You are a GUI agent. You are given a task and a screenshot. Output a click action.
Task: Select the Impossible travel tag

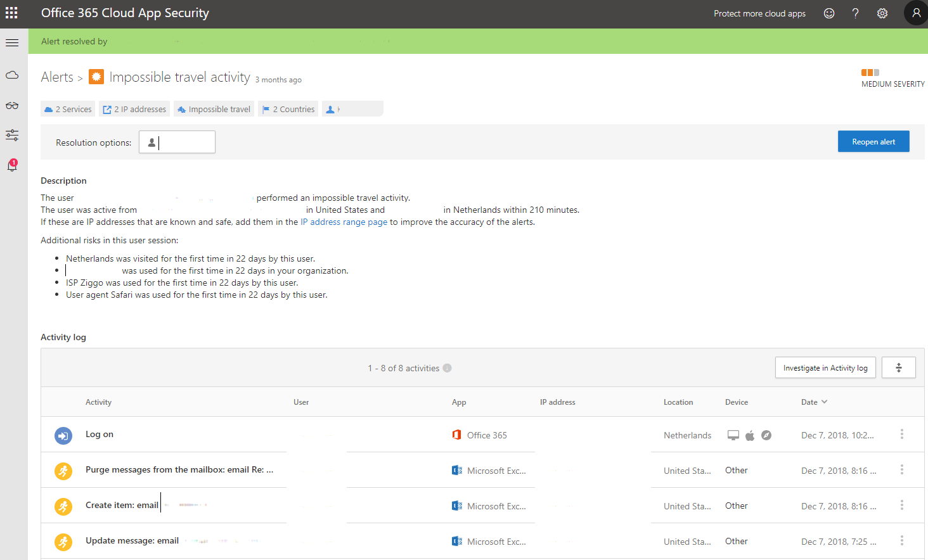[x=214, y=109]
